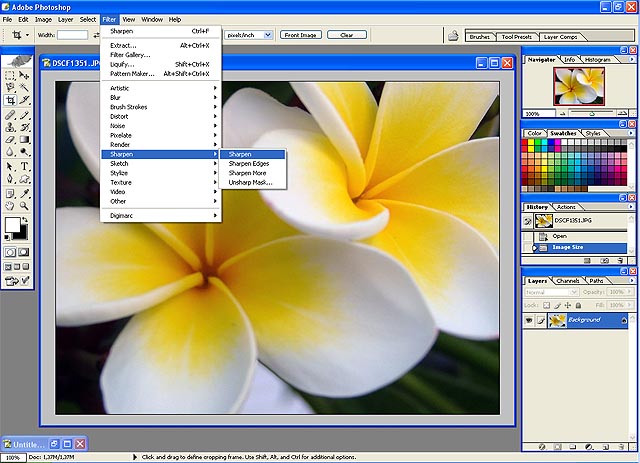Switch to the Actions tab

(566, 207)
